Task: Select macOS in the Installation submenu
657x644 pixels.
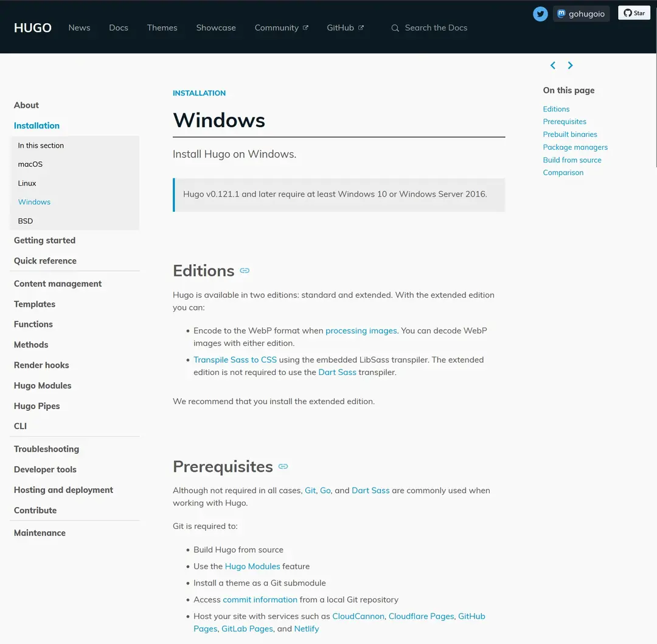Action: (30, 164)
